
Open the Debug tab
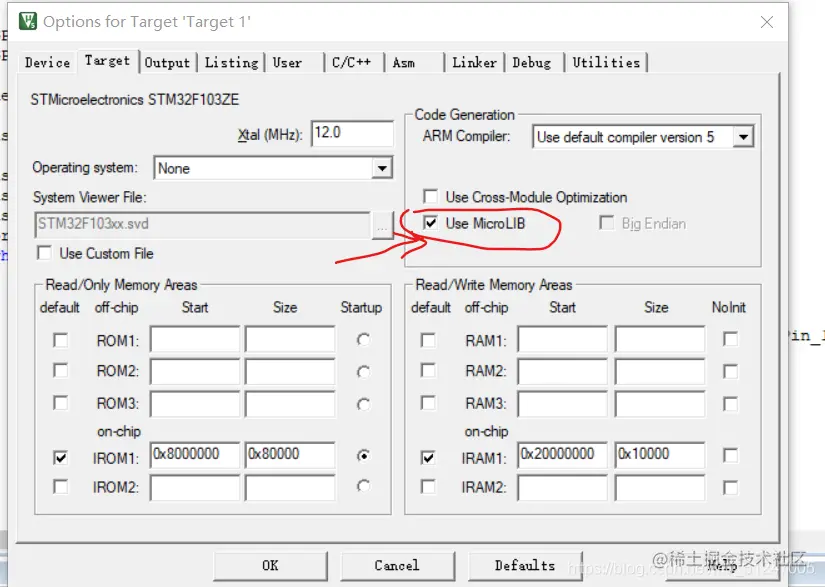(x=531, y=63)
